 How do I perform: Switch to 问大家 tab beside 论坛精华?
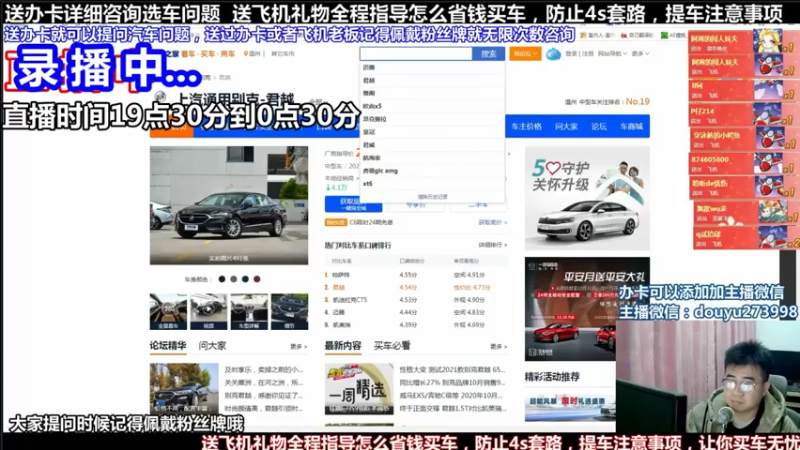click(212, 345)
